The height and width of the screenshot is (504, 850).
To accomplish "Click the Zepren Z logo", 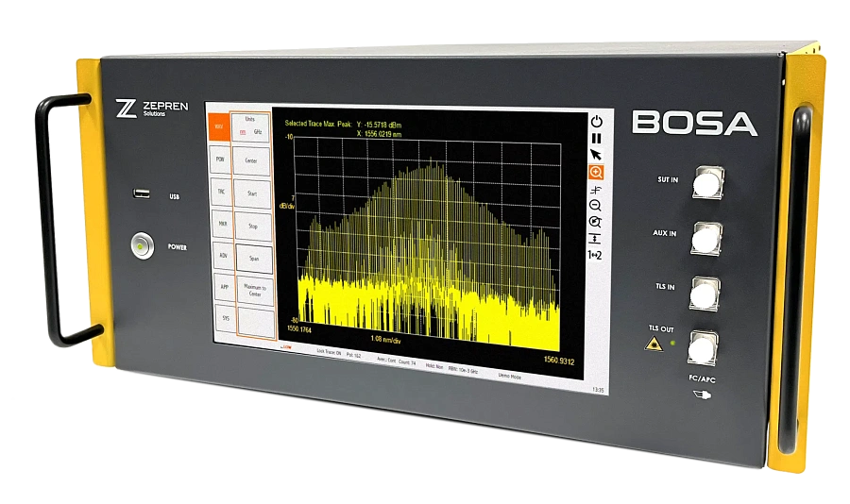I will (126, 108).
